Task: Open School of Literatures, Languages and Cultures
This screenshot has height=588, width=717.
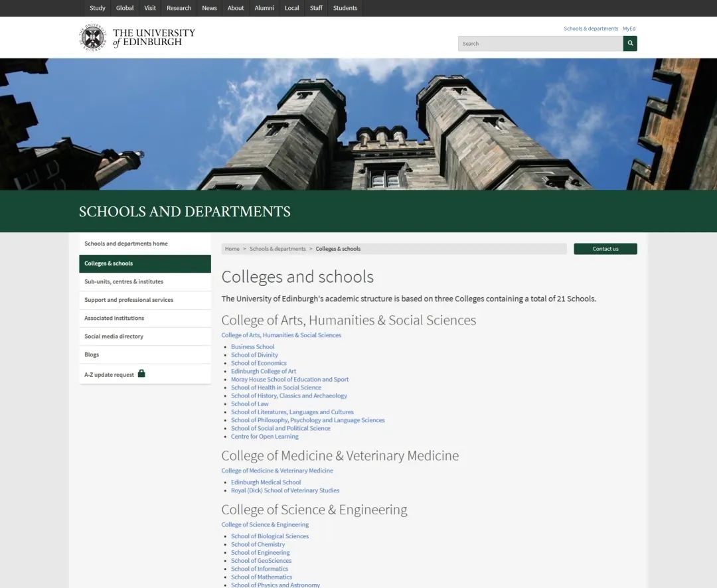Action: click(x=292, y=412)
